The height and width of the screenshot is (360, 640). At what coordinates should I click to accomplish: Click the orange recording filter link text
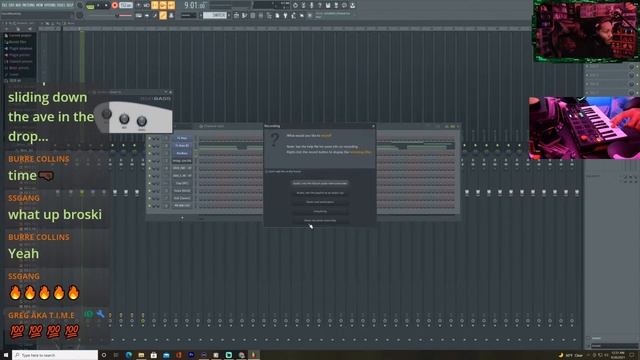coord(361,152)
